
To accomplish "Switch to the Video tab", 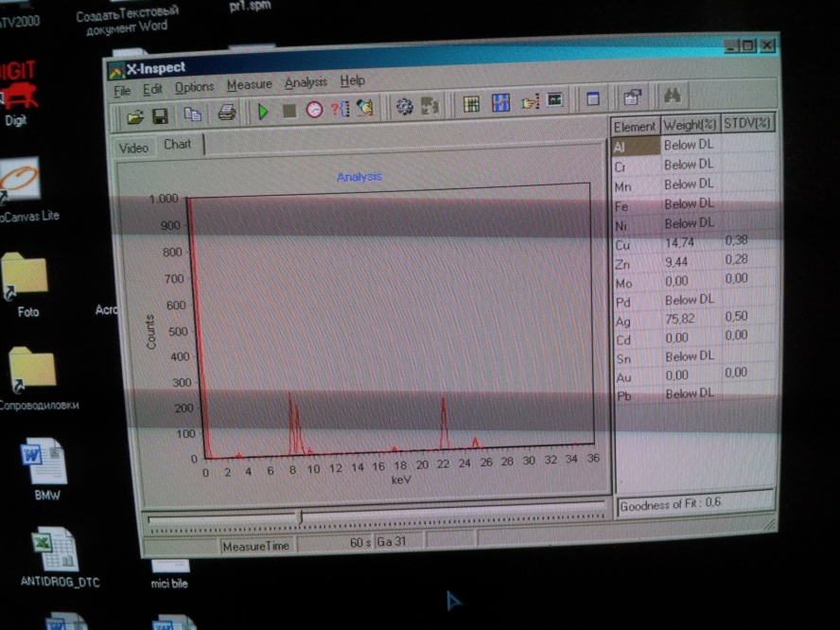I will (133, 149).
